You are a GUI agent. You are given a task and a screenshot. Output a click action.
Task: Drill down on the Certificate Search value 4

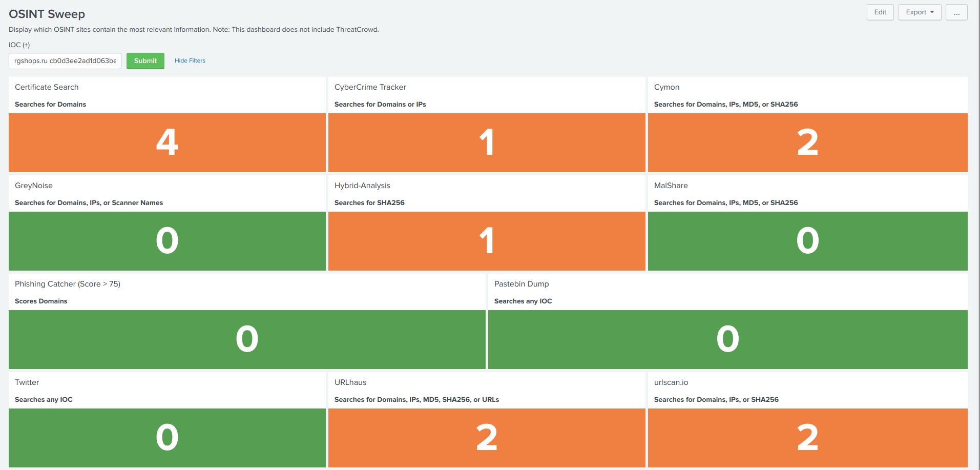(x=167, y=142)
